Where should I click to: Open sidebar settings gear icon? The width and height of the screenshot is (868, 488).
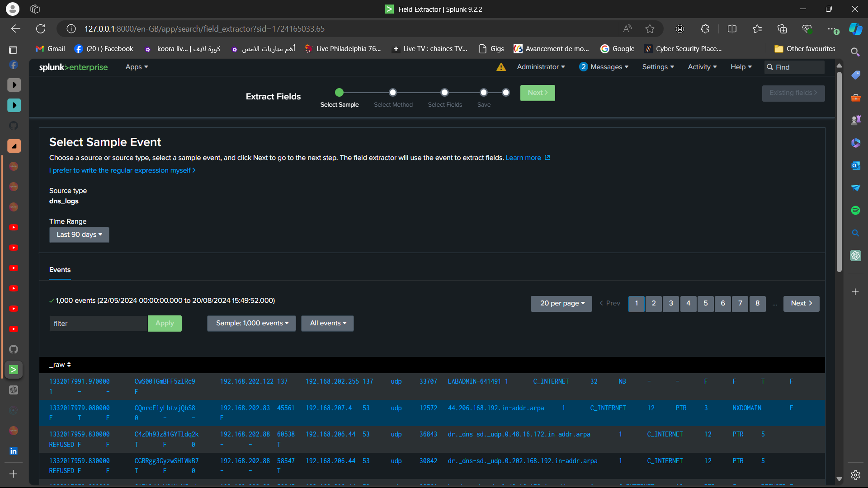pyautogui.click(x=855, y=475)
